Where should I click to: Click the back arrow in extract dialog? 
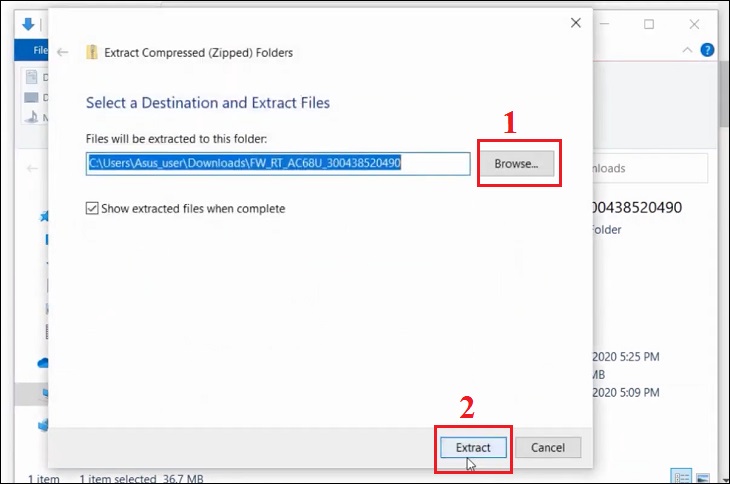coord(62,52)
